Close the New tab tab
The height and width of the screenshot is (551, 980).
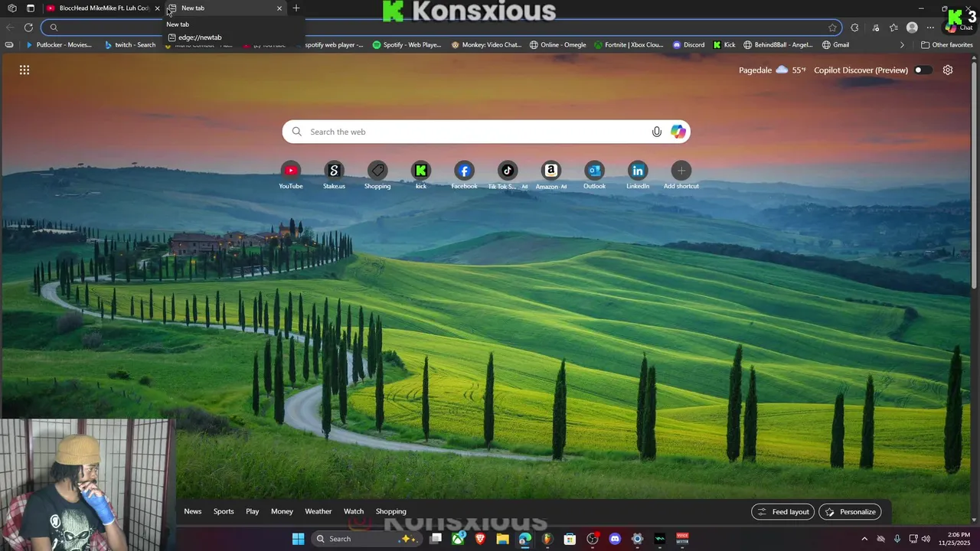tap(279, 8)
